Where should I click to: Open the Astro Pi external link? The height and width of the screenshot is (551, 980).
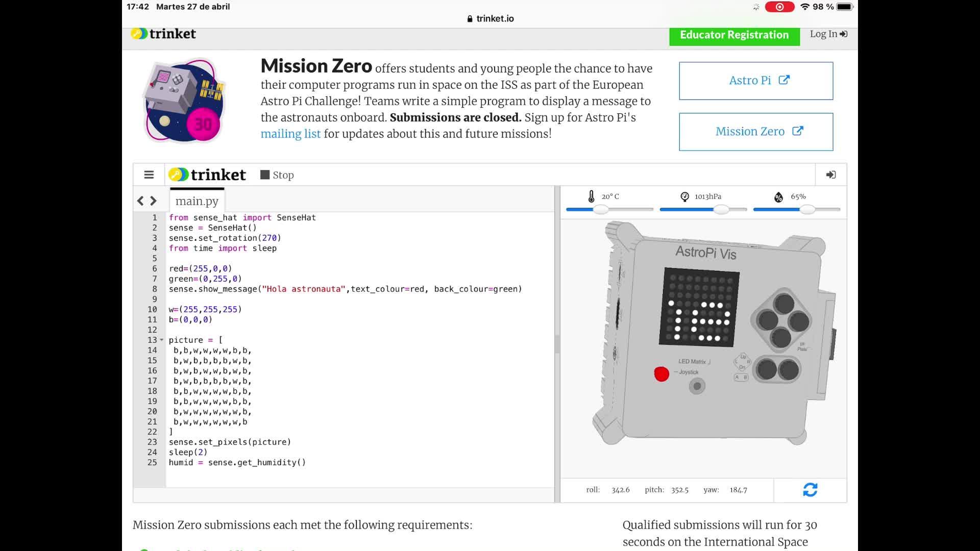click(756, 81)
